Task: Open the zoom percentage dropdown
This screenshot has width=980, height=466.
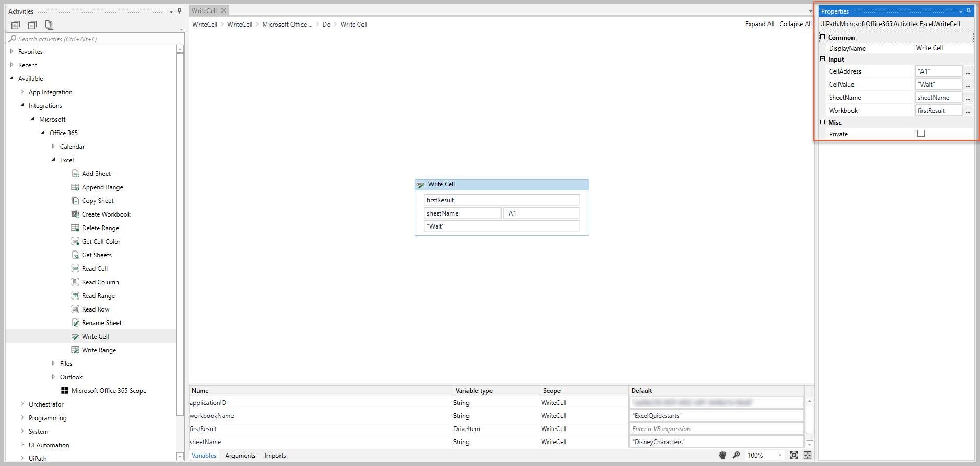Action: click(780, 455)
